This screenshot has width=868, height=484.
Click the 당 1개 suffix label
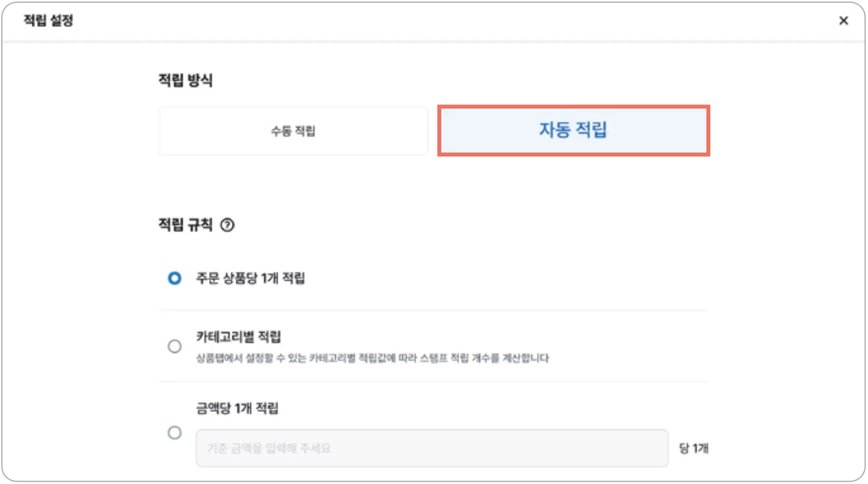point(693,448)
